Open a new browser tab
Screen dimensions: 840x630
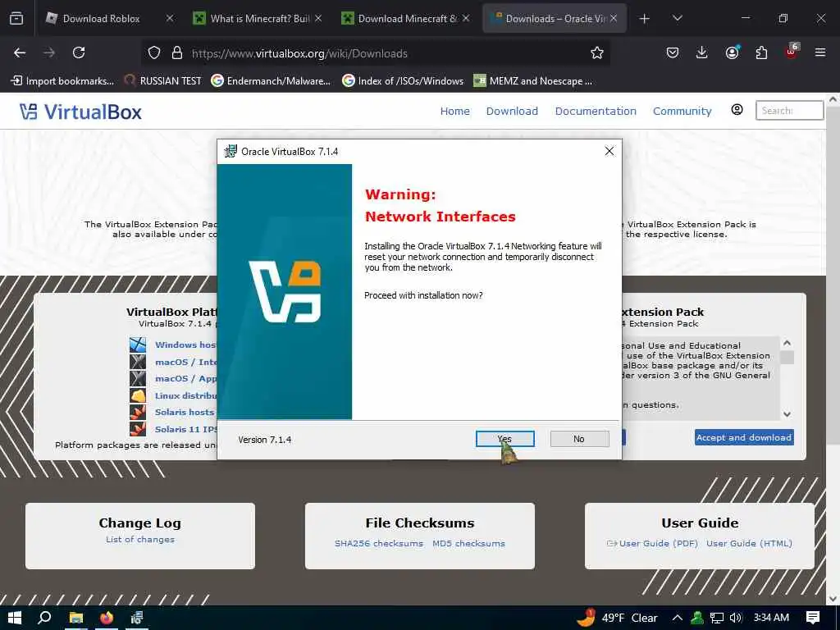coord(645,19)
